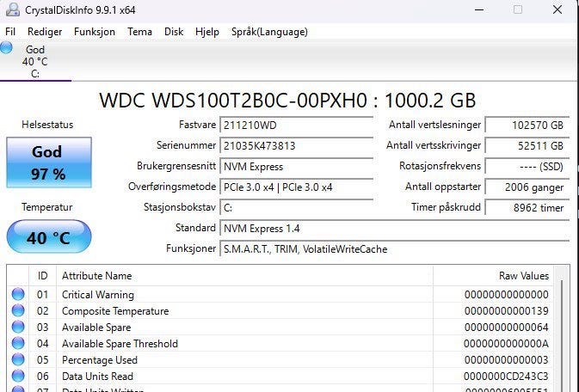This screenshot has width=579, height=392.
Task: Select the Composite Temperature attribute row
Action: 280,311
